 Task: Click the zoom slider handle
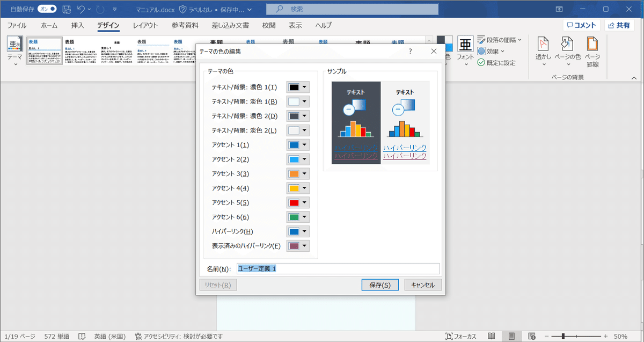tap(563, 336)
